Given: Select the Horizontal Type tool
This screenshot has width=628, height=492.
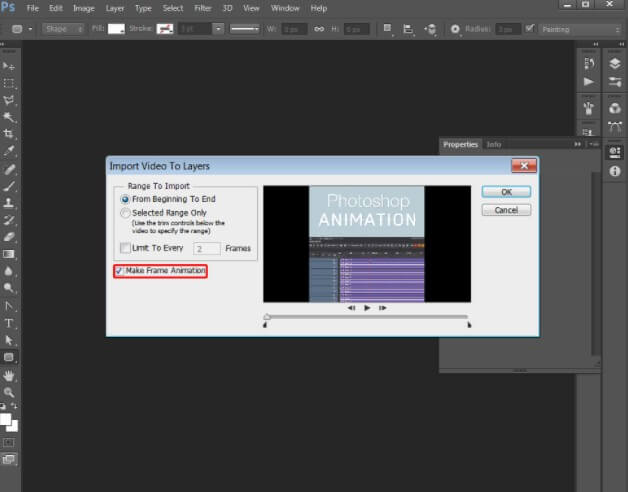Looking at the screenshot, I should pyautogui.click(x=9, y=323).
